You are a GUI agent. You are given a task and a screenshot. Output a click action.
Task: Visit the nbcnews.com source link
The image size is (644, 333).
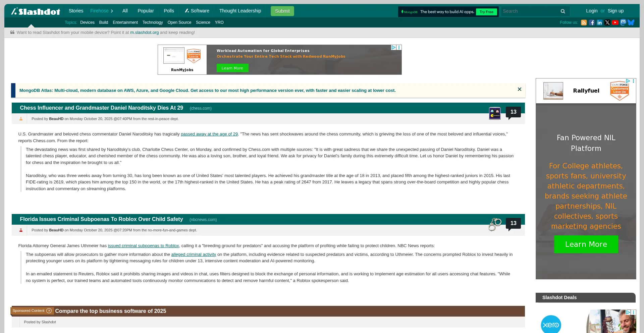coord(203,220)
